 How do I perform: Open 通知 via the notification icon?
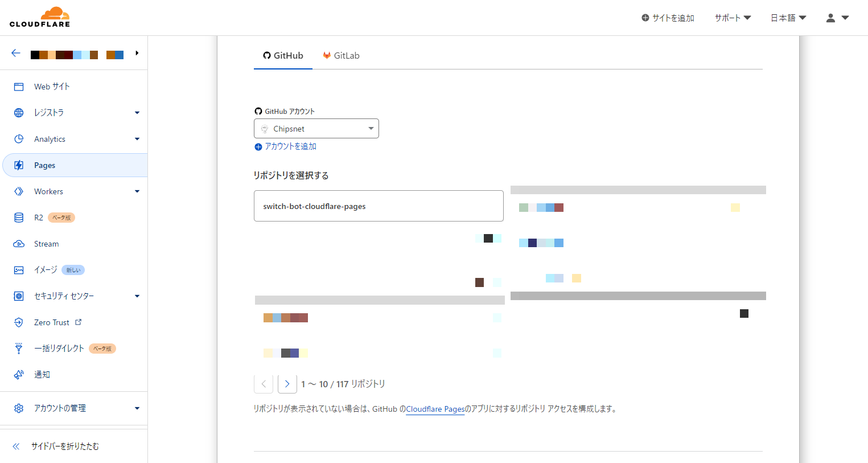click(19, 374)
